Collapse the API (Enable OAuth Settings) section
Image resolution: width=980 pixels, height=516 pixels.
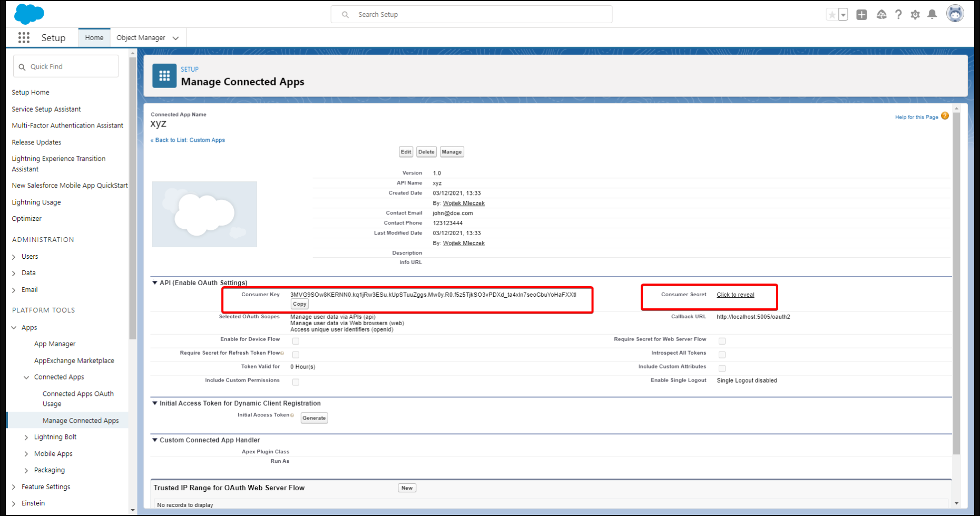point(155,283)
